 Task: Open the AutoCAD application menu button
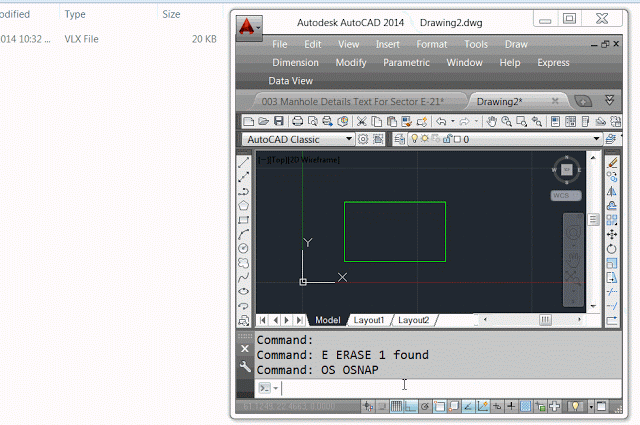pos(249,28)
